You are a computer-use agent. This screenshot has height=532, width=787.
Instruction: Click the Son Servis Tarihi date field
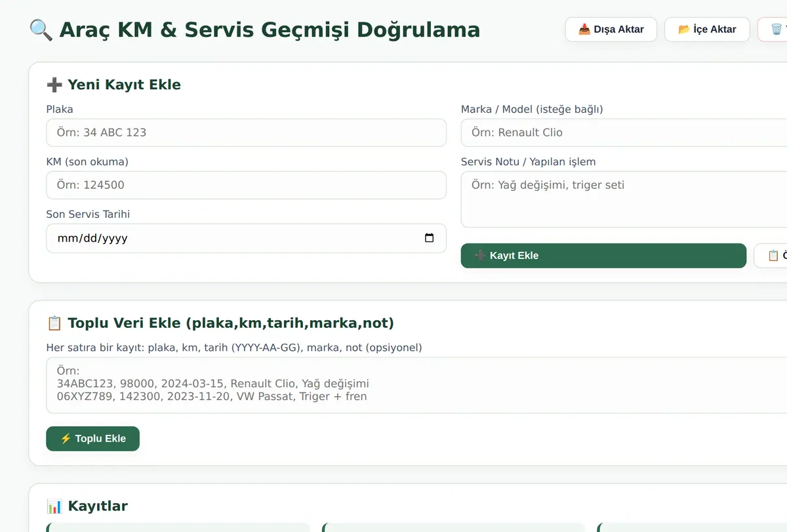246,238
